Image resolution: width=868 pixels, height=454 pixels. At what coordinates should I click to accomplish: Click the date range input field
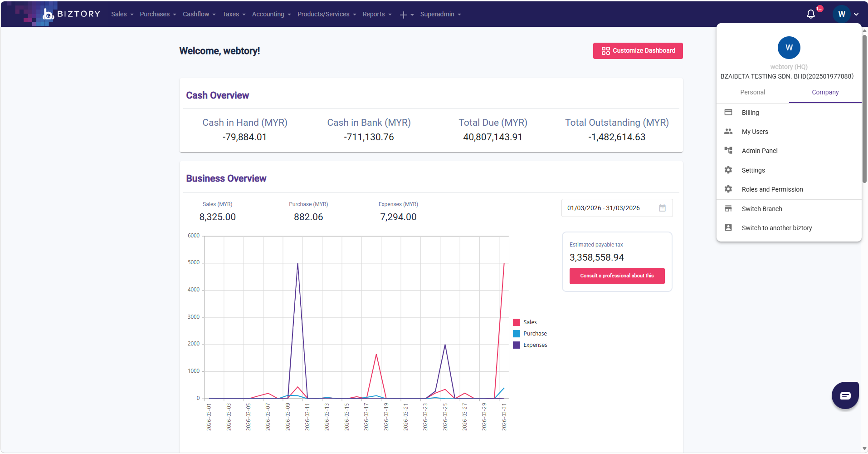[x=617, y=208]
